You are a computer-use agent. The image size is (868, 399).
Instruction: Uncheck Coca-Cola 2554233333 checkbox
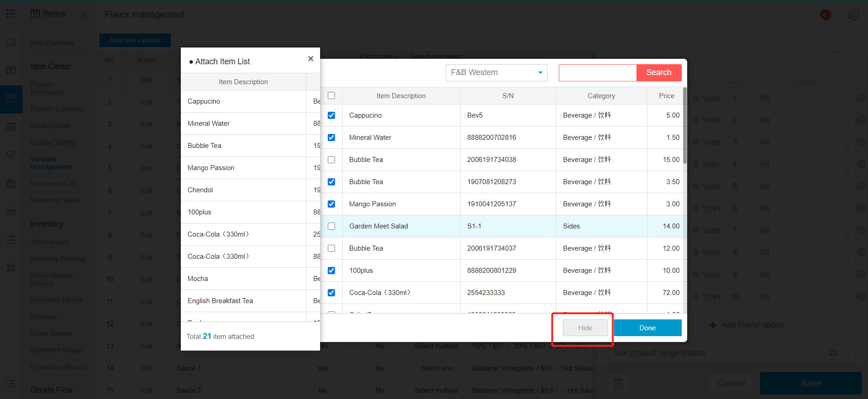331,293
